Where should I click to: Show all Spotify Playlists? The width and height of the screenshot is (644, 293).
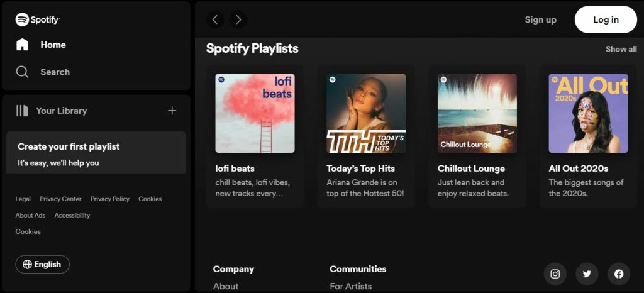(x=621, y=49)
